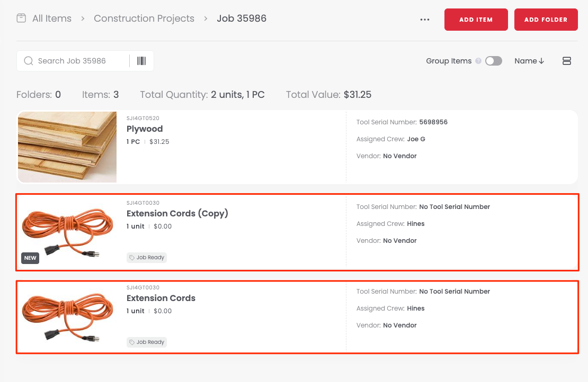Click the Add Folder button
The image size is (588, 382).
coord(546,20)
